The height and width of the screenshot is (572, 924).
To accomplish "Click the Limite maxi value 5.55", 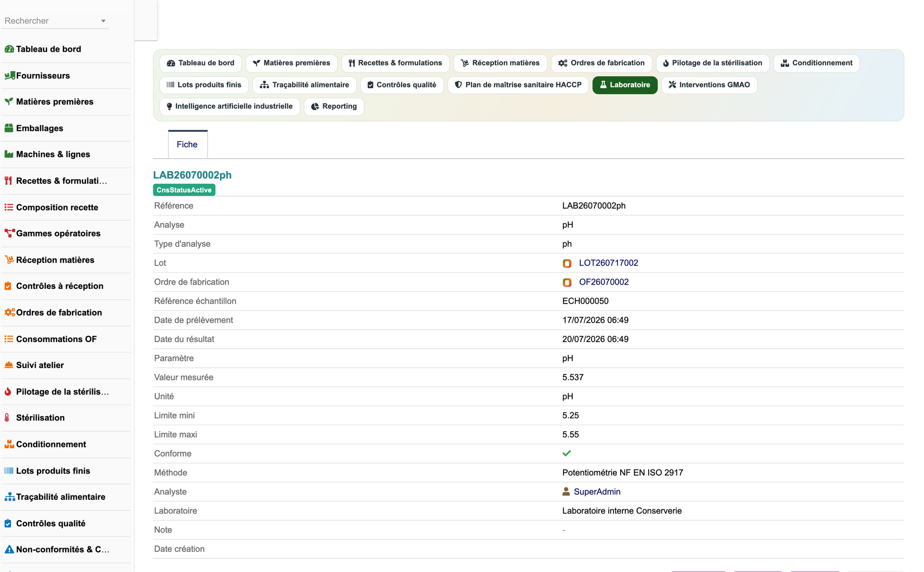I will (570, 435).
